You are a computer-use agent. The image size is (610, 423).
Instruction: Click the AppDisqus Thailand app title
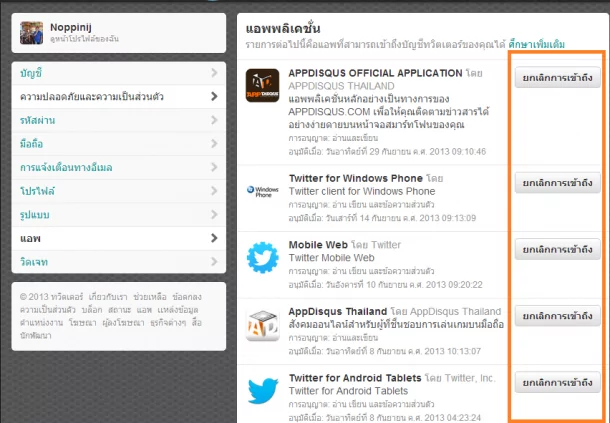tap(338, 311)
